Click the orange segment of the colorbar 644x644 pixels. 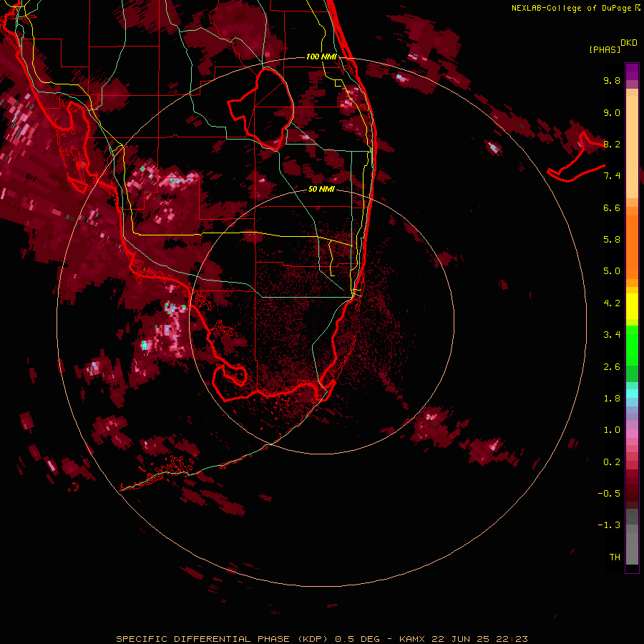coord(632,246)
